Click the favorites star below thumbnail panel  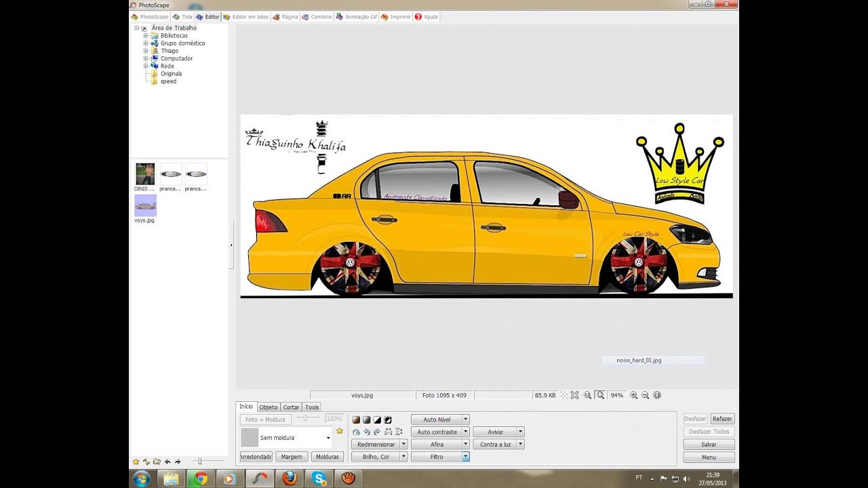pyautogui.click(x=136, y=462)
